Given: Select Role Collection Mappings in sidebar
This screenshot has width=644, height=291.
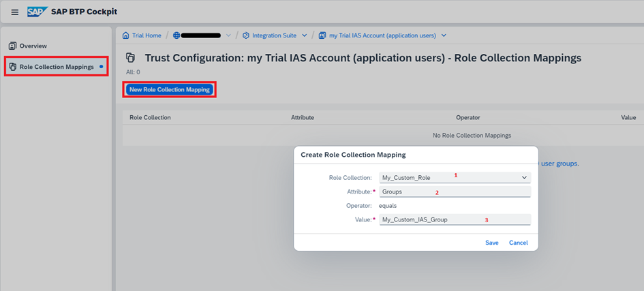Looking at the screenshot, I should pos(57,67).
